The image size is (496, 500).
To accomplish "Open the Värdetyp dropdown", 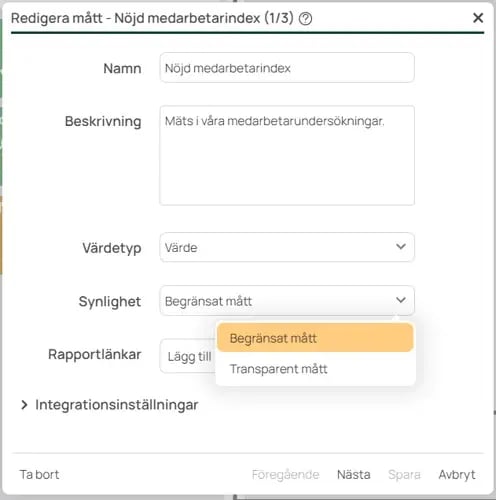I will 287,247.
